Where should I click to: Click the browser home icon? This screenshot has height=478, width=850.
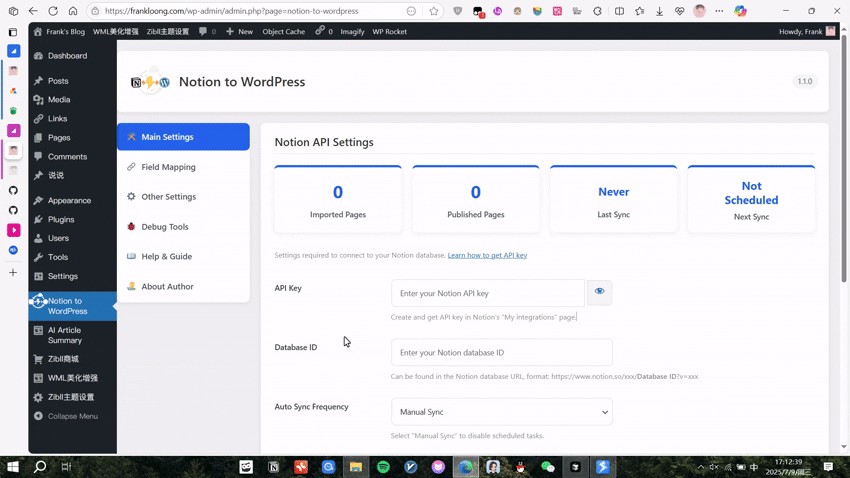tap(73, 11)
